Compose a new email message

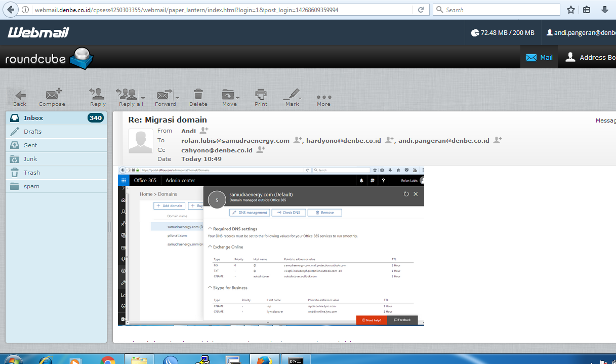point(52,97)
